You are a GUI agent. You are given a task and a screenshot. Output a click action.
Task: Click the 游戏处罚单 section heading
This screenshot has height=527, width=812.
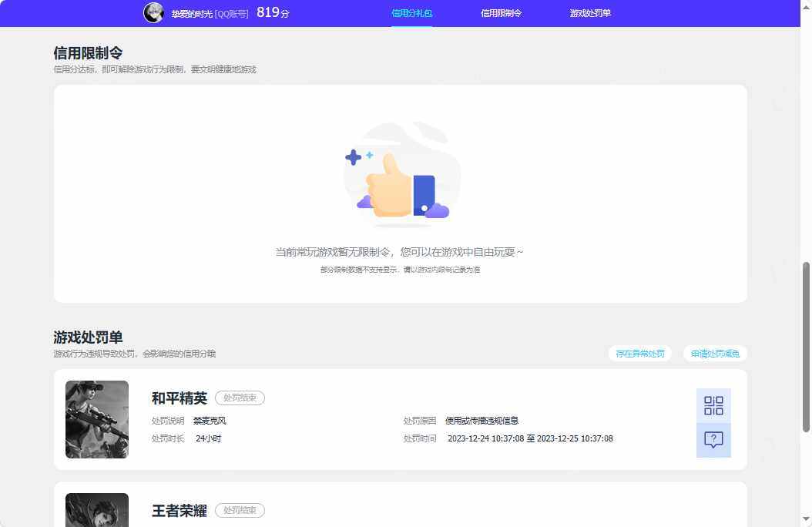[x=88, y=337]
